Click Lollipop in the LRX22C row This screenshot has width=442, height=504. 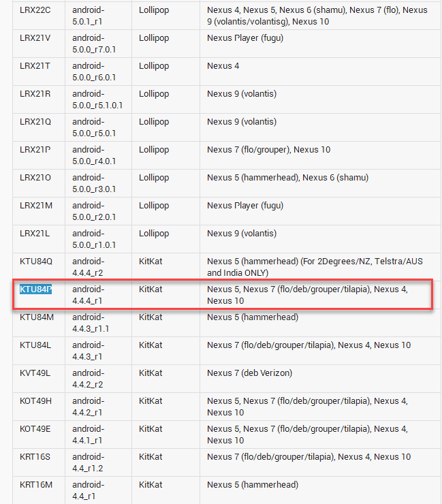coord(154,11)
